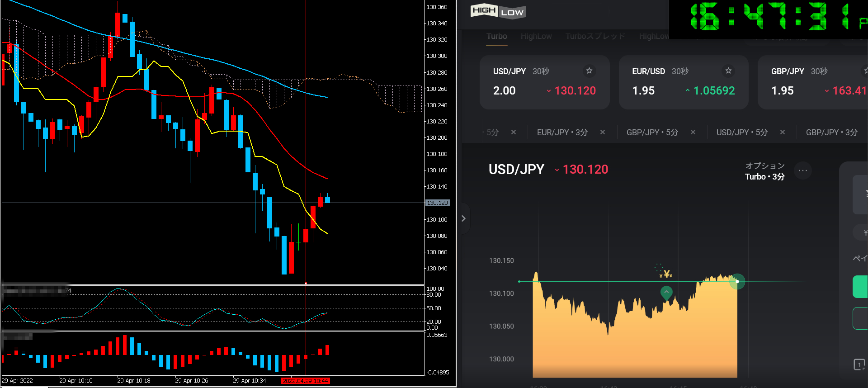Click the HighLow logo
Screen dimensions: 868x388
[x=498, y=11]
